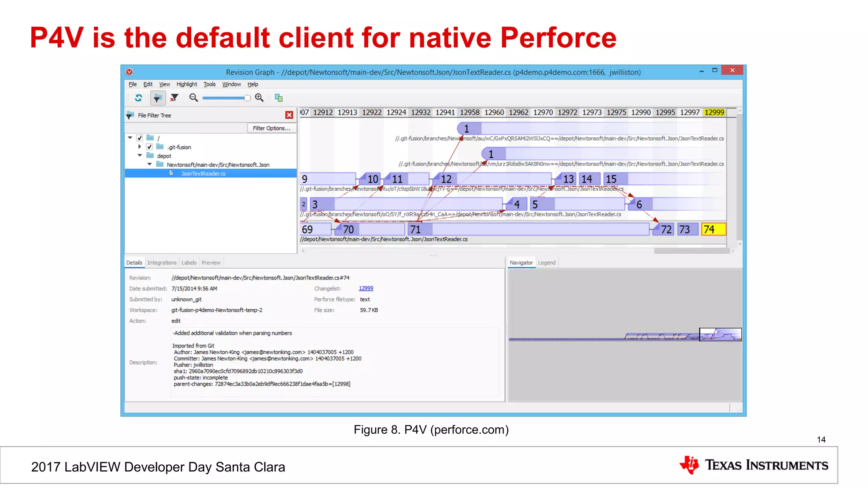Open the File menu
Viewport: 868px width, 488px height.
click(x=133, y=84)
